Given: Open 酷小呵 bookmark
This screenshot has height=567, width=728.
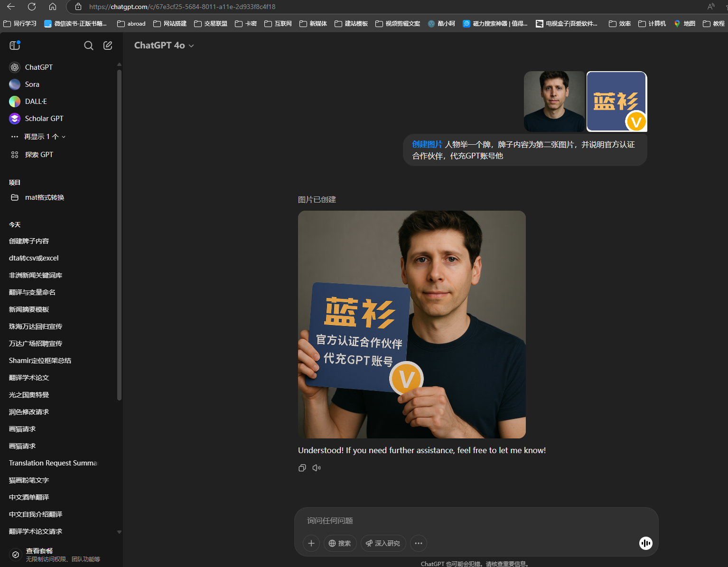Looking at the screenshot, I should pyautogui.click(x=441, y=24).
